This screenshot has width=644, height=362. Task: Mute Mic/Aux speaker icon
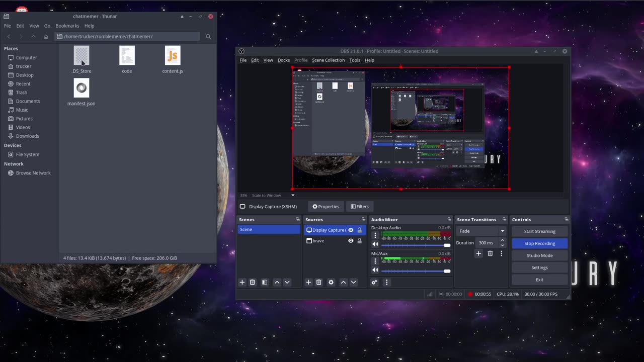[x=375, y=270]
